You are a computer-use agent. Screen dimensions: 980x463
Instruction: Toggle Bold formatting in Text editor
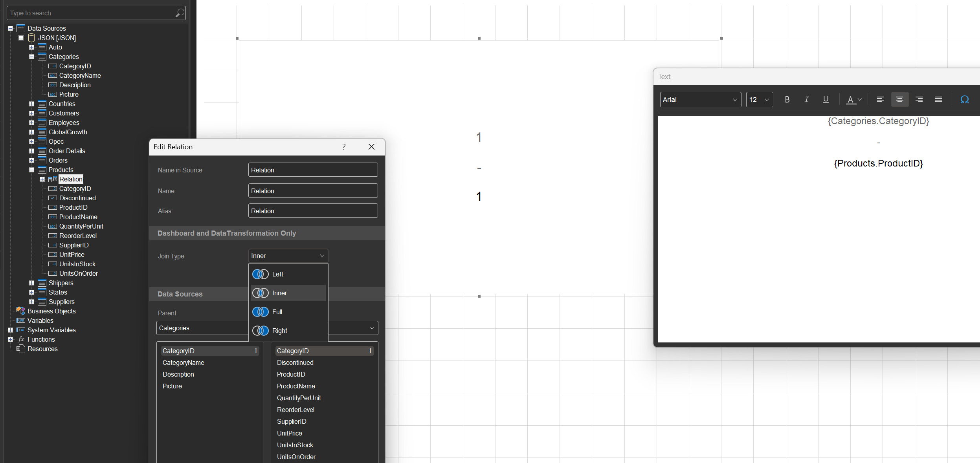(x=787, y=99)
